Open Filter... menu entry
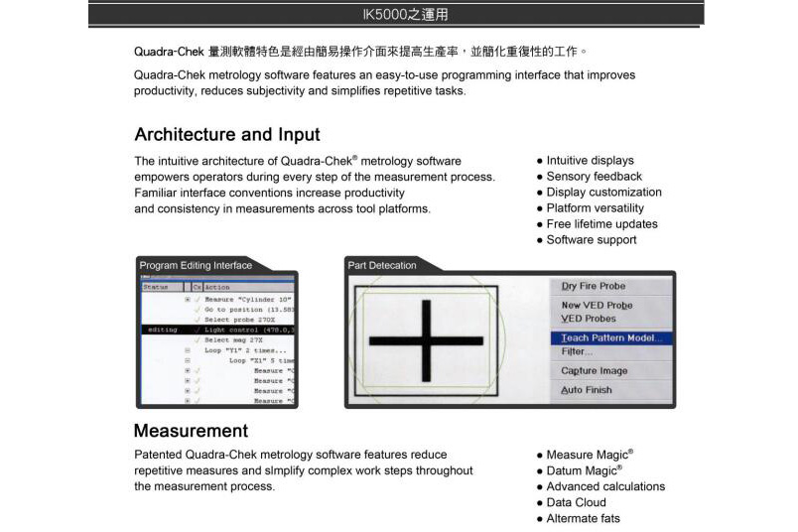The width and height of the screenshot is (798, 532). click(x=577, y=351)
